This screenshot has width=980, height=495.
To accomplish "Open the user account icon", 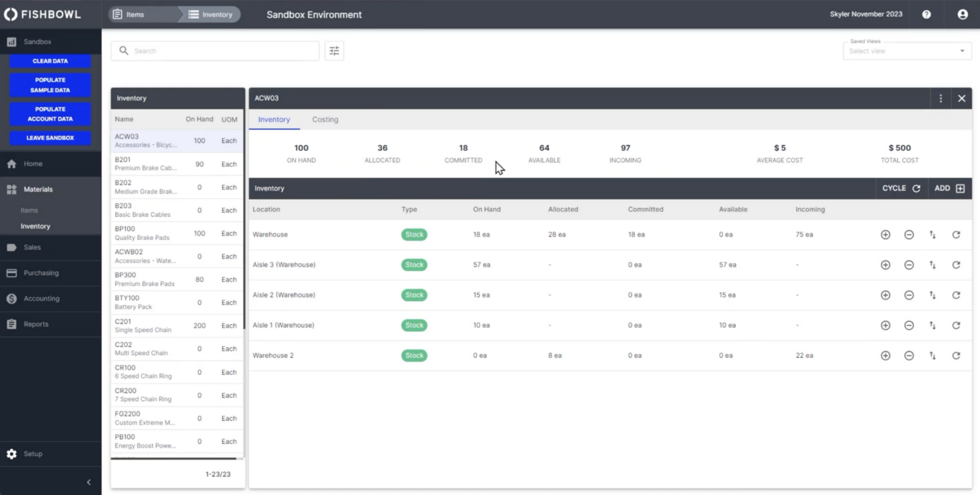I will 962,14.
